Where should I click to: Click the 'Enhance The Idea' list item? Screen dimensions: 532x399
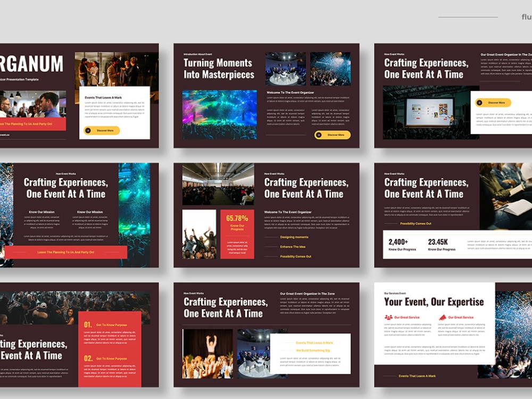point(293,247)
